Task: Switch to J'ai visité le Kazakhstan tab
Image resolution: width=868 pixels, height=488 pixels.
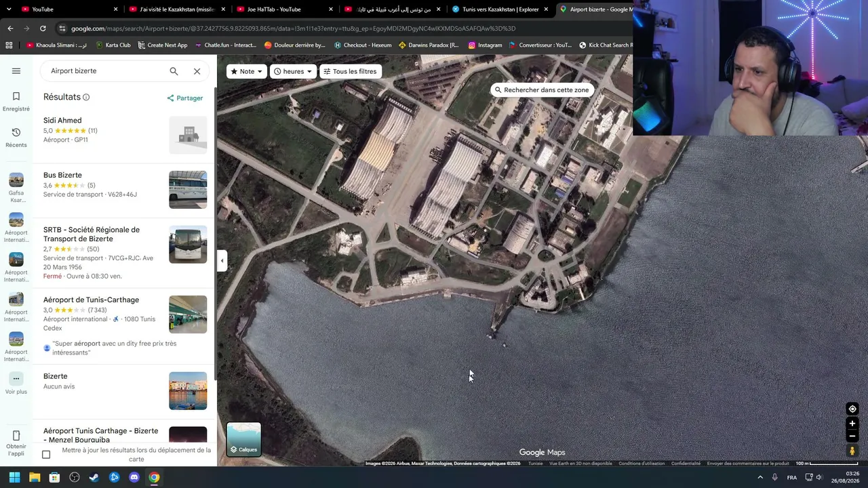Action: pos(176,9)
